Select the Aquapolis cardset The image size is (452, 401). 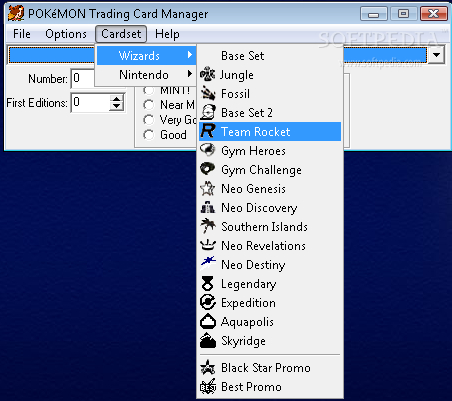tap(270, 322)
